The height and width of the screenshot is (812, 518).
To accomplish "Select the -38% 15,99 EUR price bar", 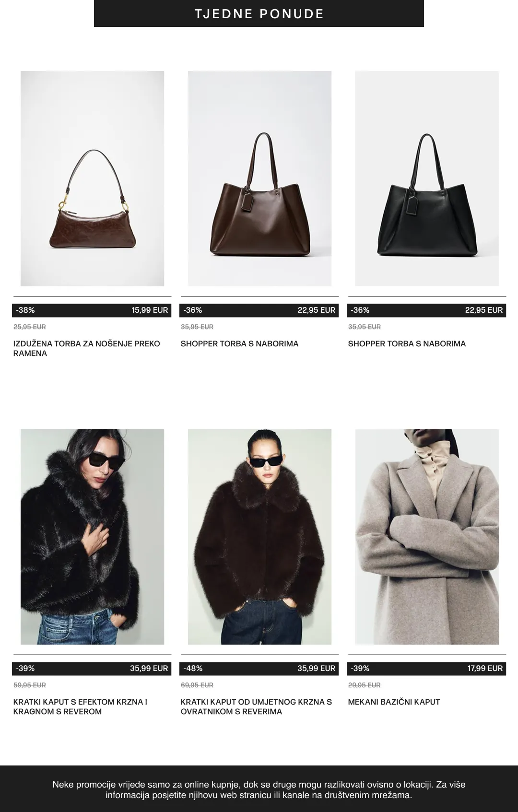I will click(92, 310).
